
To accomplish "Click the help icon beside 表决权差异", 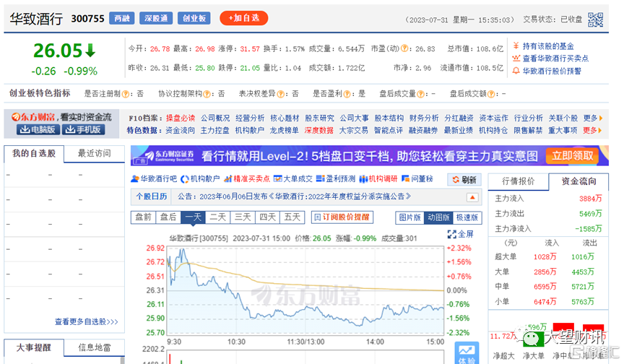I will (280, 94).
